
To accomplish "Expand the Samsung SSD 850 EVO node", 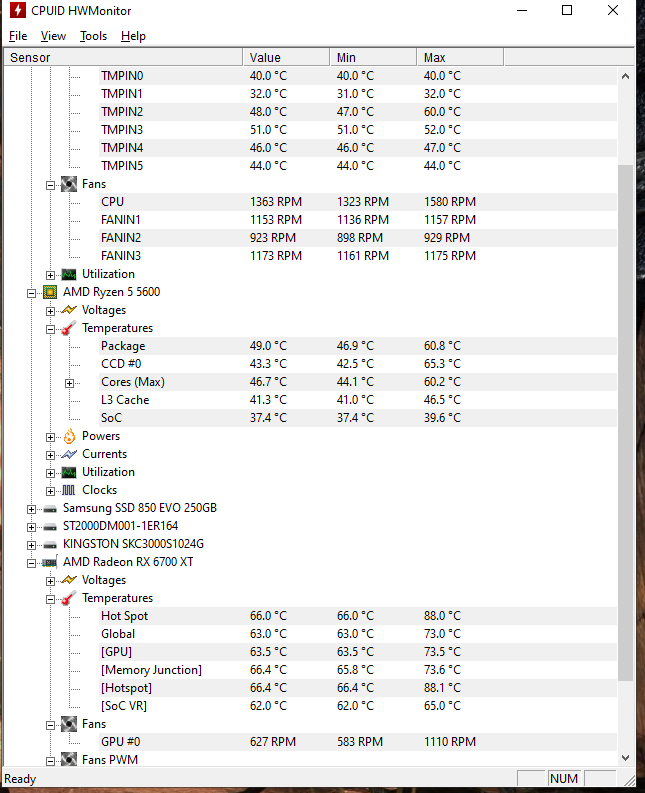I will (x=31, y=509).
